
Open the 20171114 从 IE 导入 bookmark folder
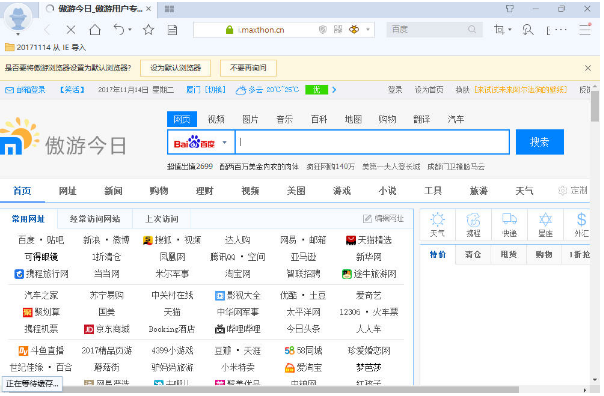45,47
